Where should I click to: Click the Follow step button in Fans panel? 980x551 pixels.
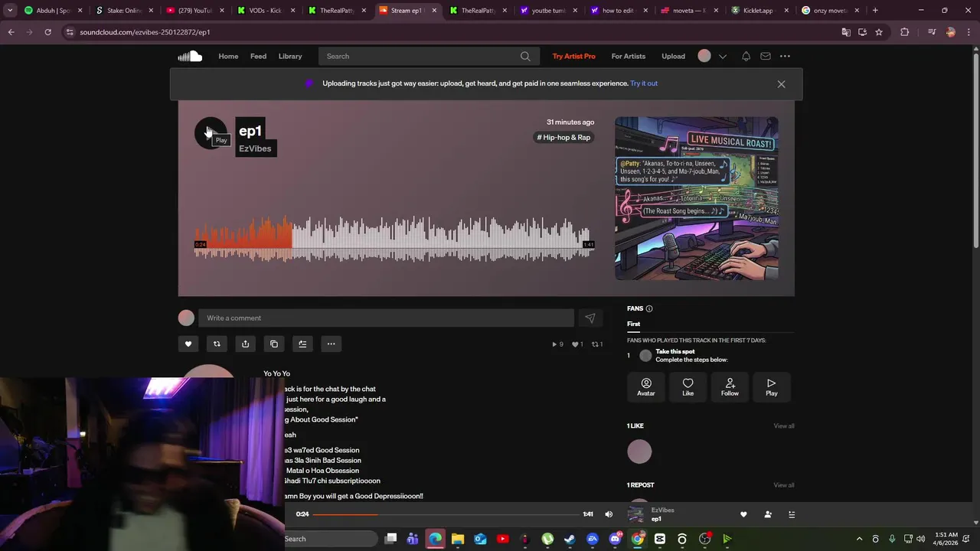pyautogui.click(x=730, y=387)
